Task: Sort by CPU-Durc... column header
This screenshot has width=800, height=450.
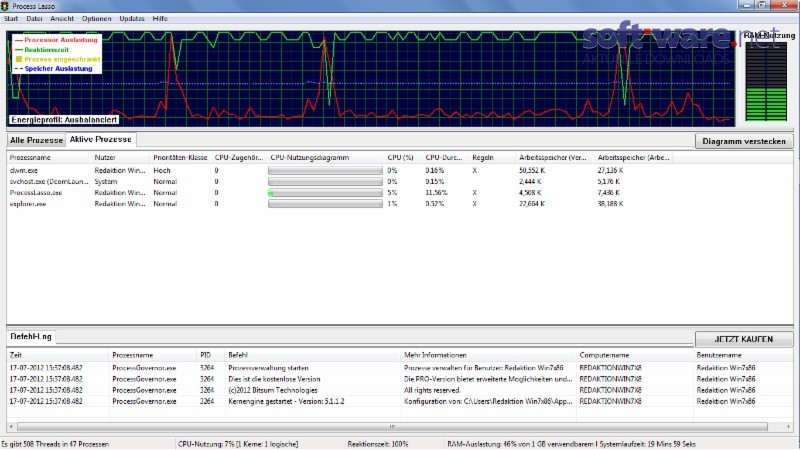Action: 445,158
